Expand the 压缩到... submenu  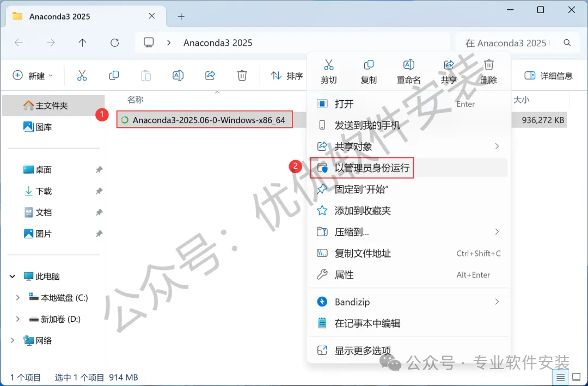coord(497,231)
